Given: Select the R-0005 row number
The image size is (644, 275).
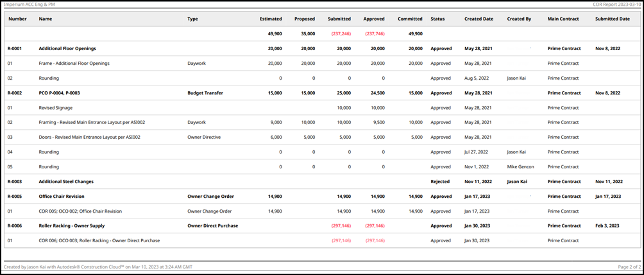Looking at the screenshot, I should click(x=14, y=197).
